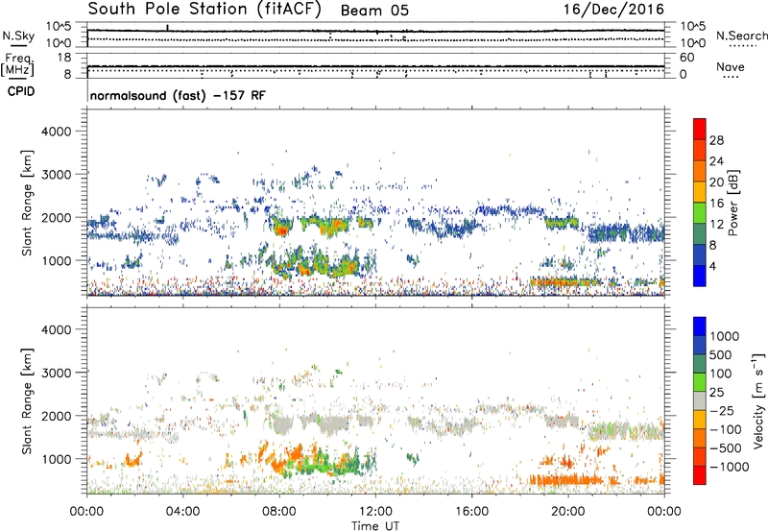Click the power panel 'Slant Range [km]' label
The width and height of the screenshot is (768, 532).
(27, 203)
